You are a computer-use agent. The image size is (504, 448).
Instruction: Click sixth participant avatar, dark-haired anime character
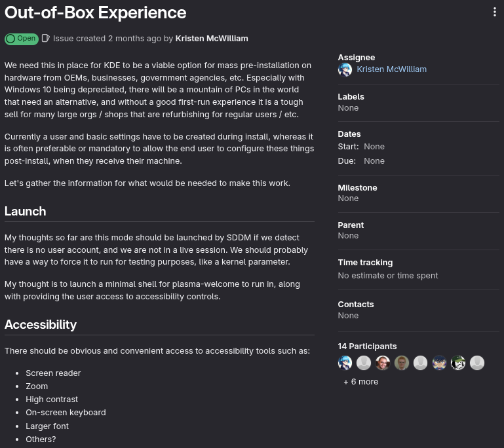click(x=439, y=363)
